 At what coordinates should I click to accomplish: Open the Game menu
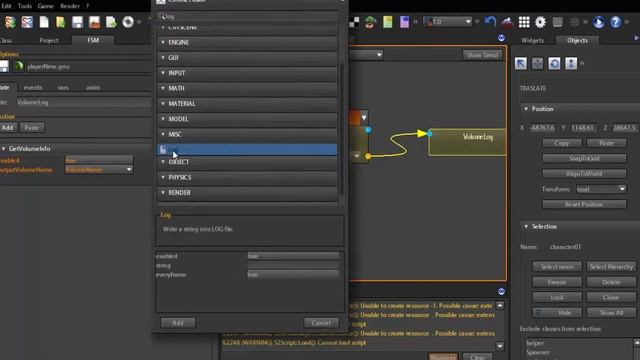point(45,6)
